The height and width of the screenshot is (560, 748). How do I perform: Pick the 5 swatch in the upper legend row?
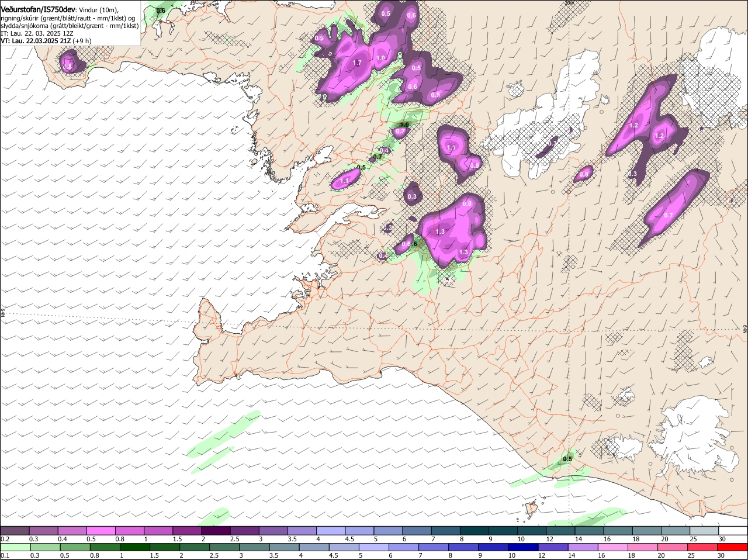click(387, 530)
